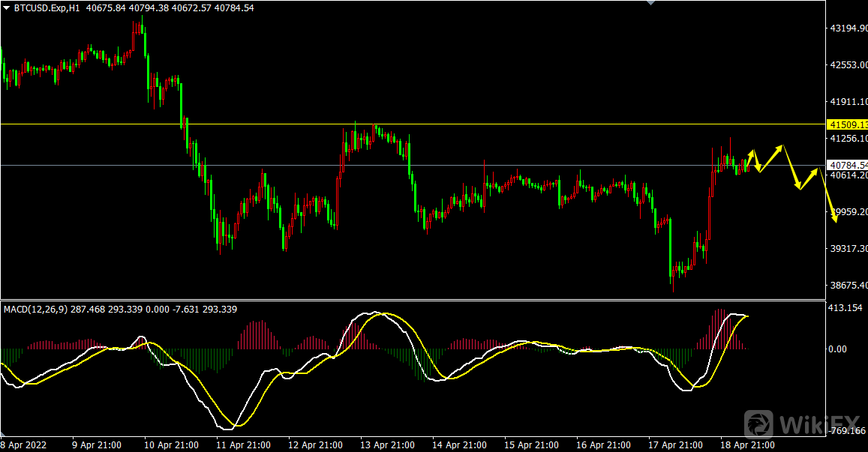This screenshot has height=452, width=868.
Task: Select the yellow horizontal line at 41509.13
Action: pos(413,124)
